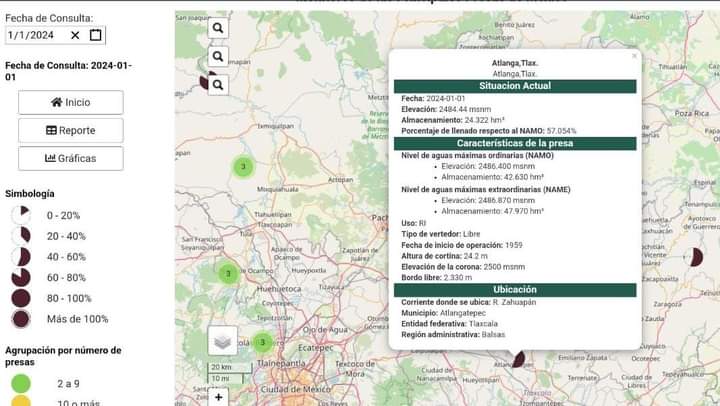
Task: Open the calendar date picker
Action: tap(95, 35)
